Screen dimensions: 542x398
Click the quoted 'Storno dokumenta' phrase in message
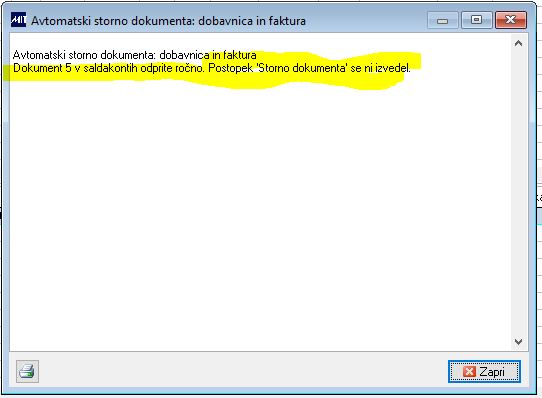coord(302,68)
